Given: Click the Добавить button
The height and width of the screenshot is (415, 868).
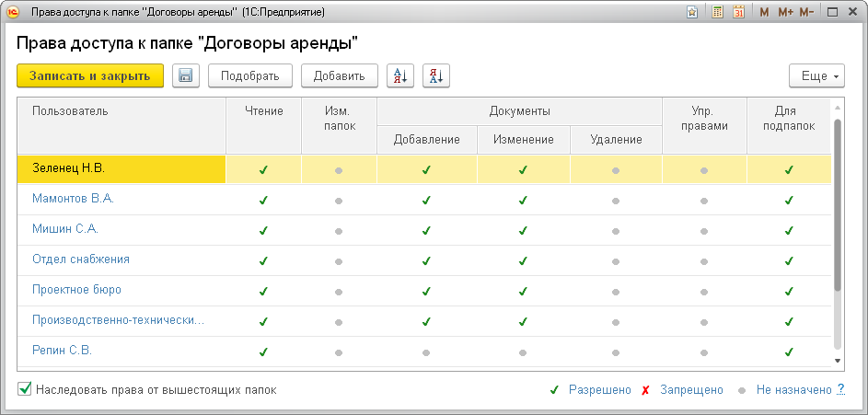Looking at the screenshot, I should click(x=340, y=75).
